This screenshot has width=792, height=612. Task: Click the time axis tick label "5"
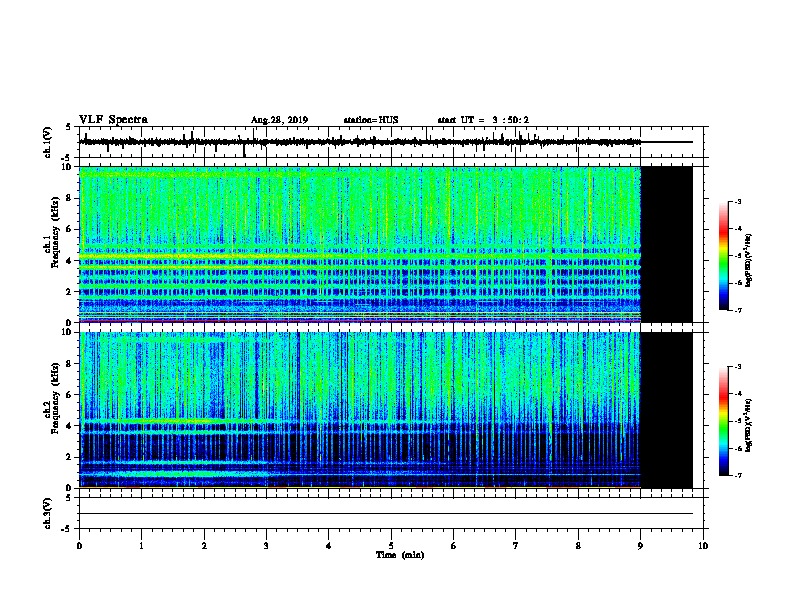click(391, 545)
